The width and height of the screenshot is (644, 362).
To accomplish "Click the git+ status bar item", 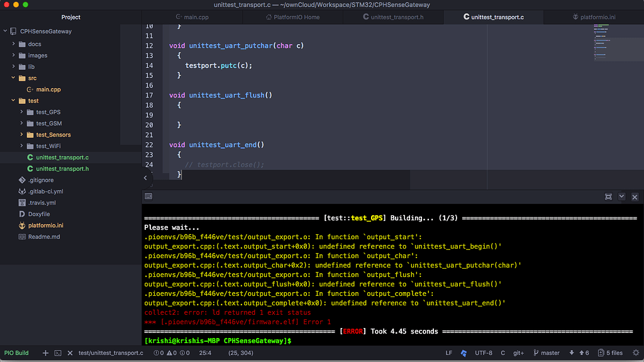I will click(518, 353).
